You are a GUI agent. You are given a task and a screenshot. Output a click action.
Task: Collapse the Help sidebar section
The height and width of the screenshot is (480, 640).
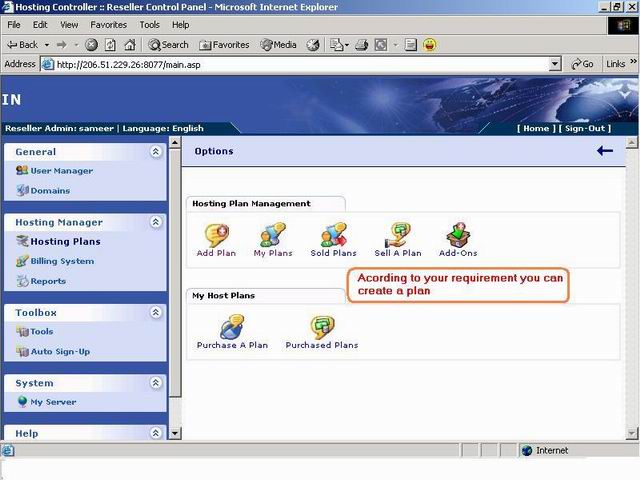156,433
